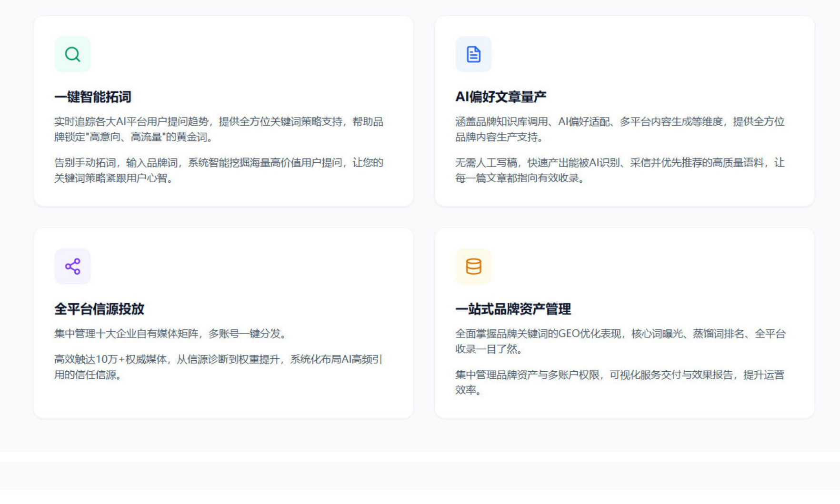This screenshot has height=504, width=840.
Task: Click the purple share icon
Action: 72,266
